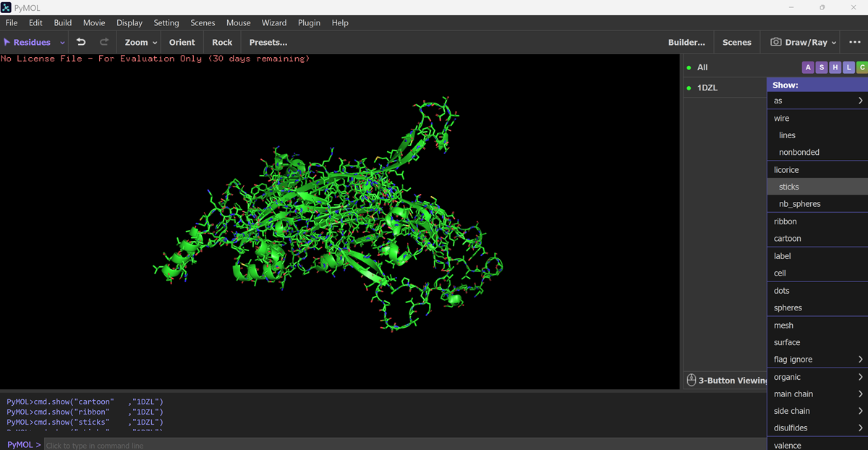Click the purple A actions button for All

tap(808, 67)
